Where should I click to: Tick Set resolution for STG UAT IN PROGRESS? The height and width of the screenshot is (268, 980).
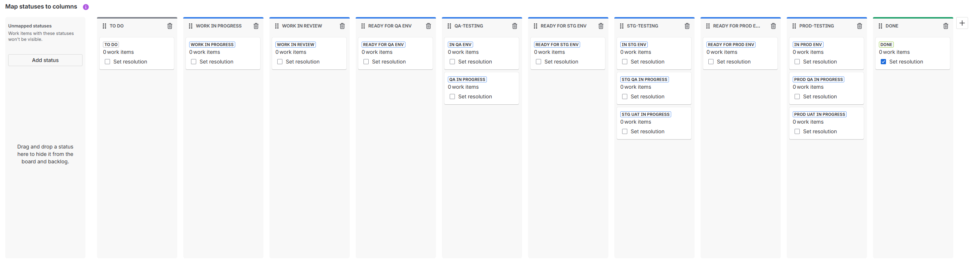point(625,131)
